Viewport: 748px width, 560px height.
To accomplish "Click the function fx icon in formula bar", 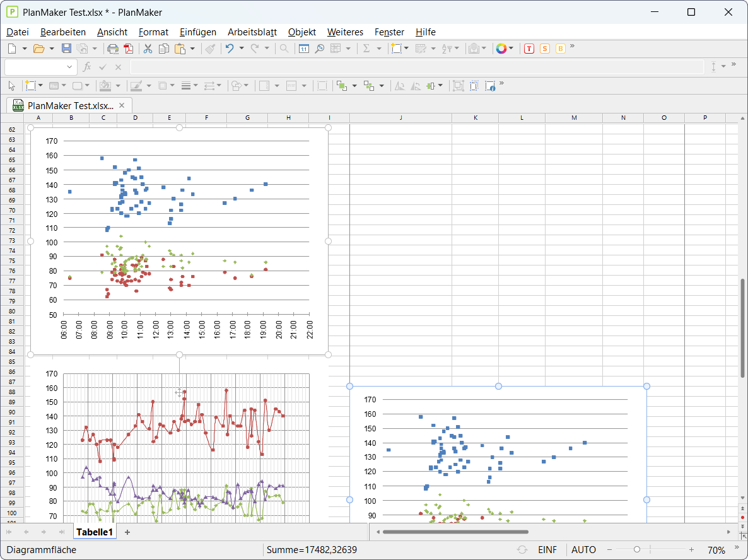I will point(87,67).
